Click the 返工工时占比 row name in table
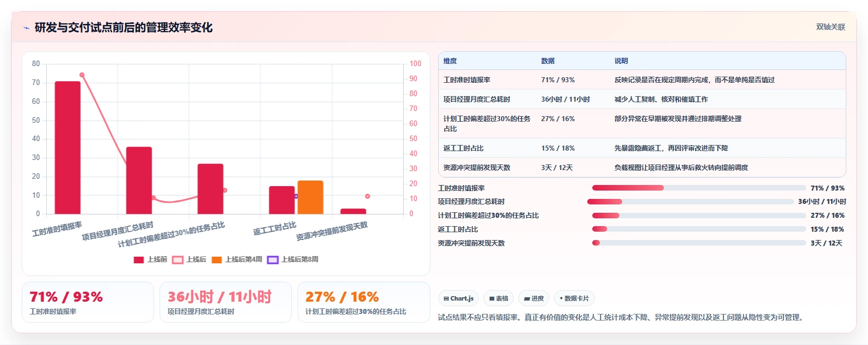Image resolution: width=868 pixels, height=345 pixels. click(463, 148)
